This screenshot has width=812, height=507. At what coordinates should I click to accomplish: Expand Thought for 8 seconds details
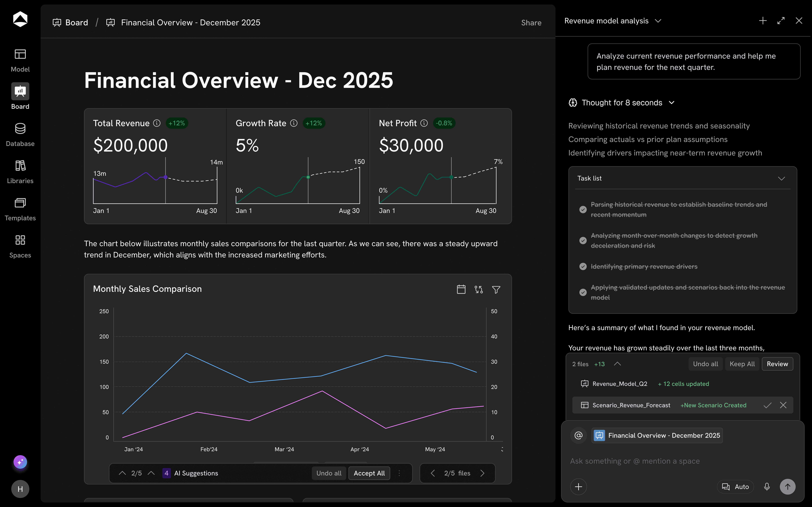[671, 103]
